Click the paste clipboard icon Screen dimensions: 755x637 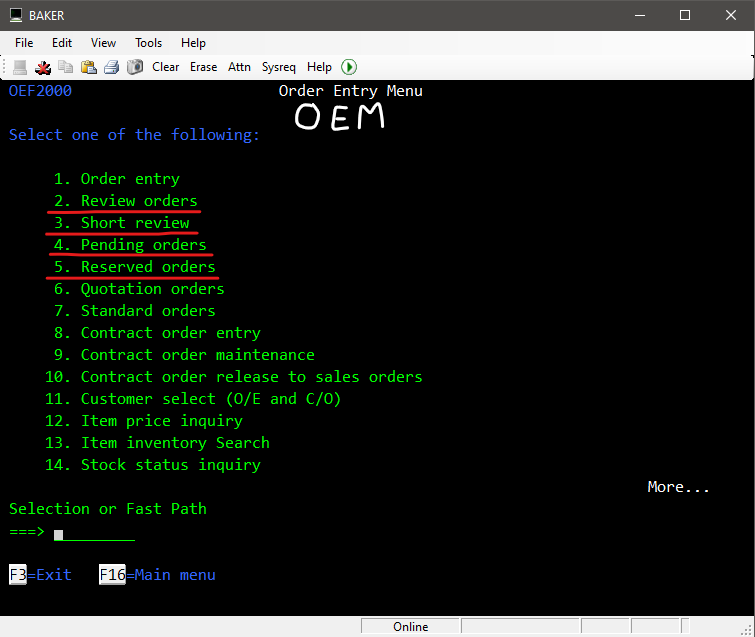pos(88,67)
